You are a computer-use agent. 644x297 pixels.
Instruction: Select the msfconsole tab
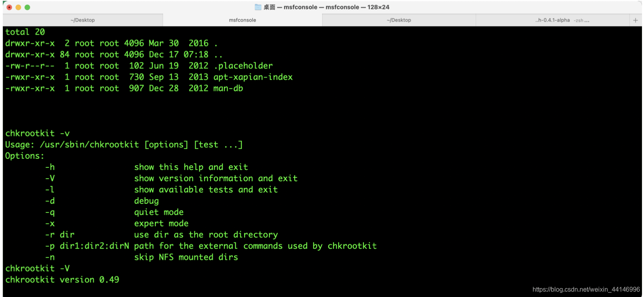[242, 20]
